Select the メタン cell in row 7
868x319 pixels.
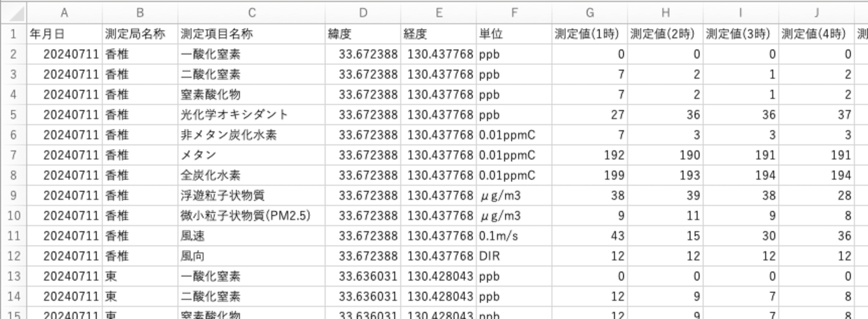click(x=251, y=155)
